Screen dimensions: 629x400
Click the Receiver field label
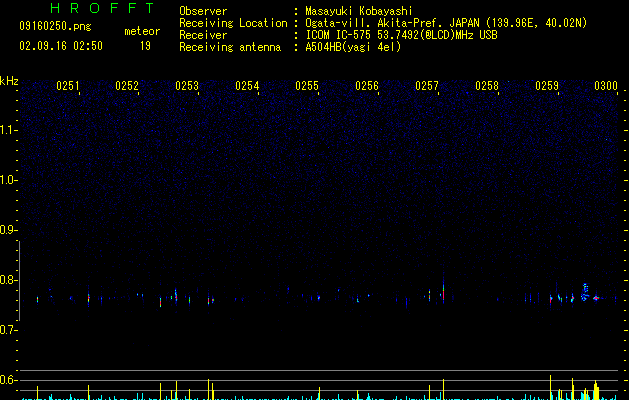203,35
